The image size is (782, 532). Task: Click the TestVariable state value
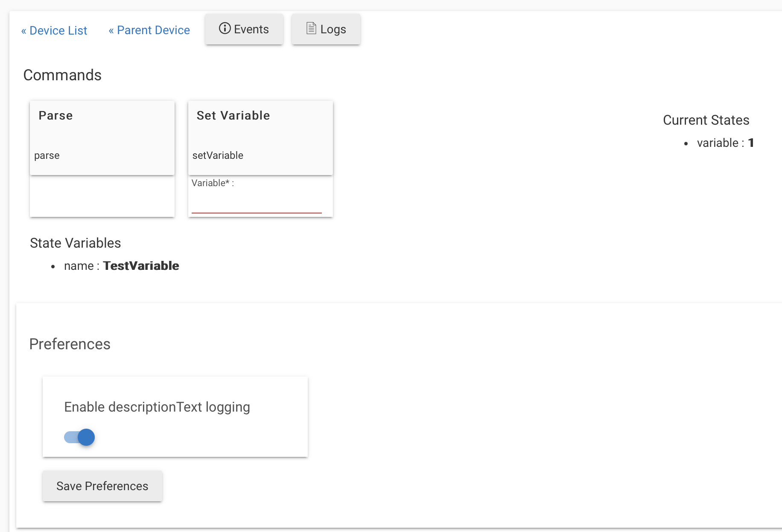(x=141, y=266)
